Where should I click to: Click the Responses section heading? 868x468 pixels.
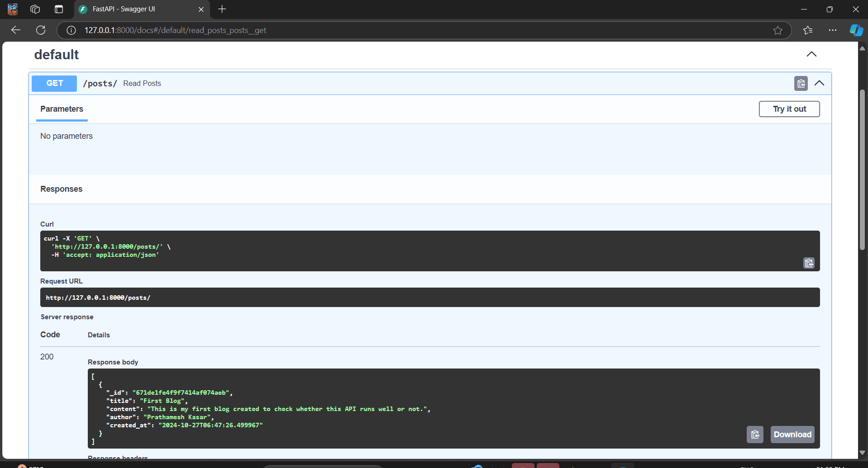pos(61,189)
